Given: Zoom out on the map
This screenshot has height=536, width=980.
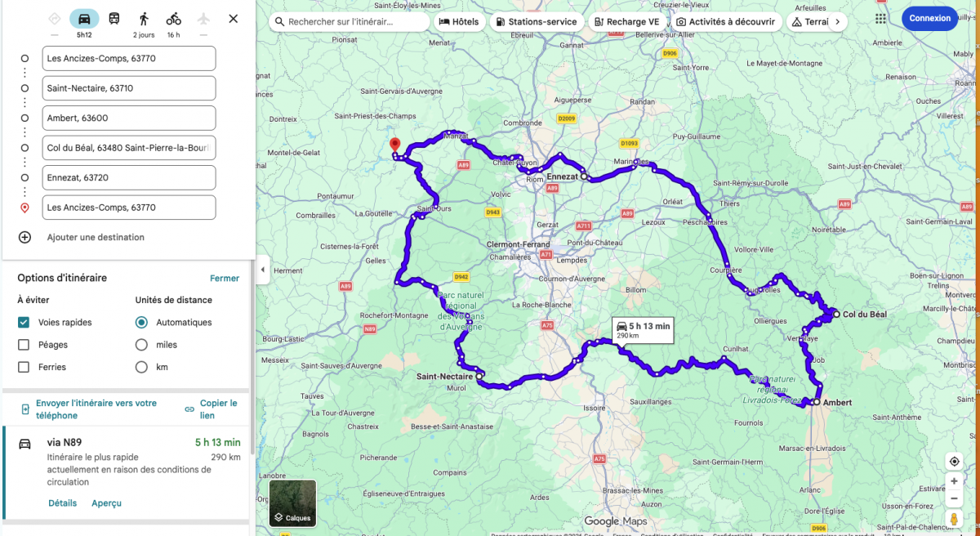Looking at the screenshot, I should pyautogui.click(x=954, y=498).
